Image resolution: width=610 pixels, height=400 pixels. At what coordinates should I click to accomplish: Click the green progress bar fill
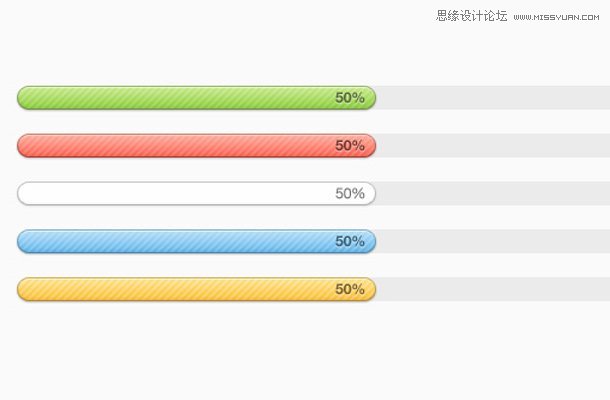click(196, 98)
